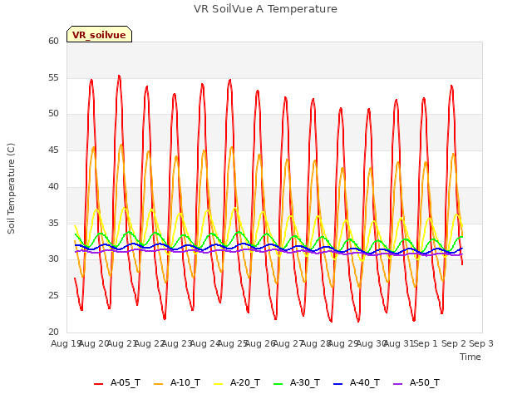Click the Sep 3 x-axis tick label

coord(481,343)
